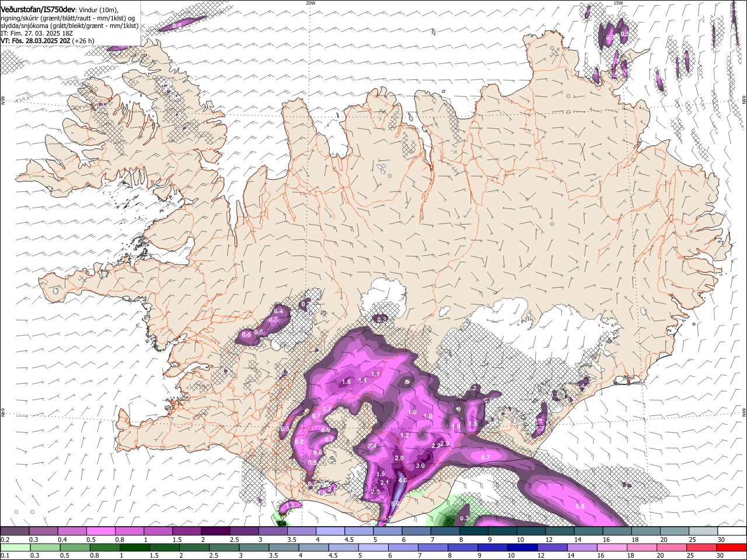This screenshot has width=747, height=560.
Task: Select the dark purple-grey swatch above upper 0.2 label
Action: coord(15,531)
